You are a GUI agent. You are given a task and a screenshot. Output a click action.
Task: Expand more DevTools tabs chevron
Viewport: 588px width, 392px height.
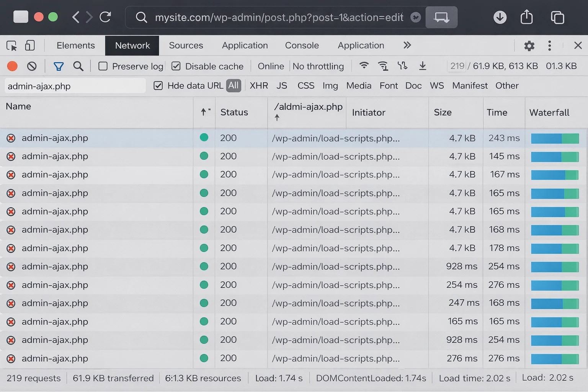point(407,45)
